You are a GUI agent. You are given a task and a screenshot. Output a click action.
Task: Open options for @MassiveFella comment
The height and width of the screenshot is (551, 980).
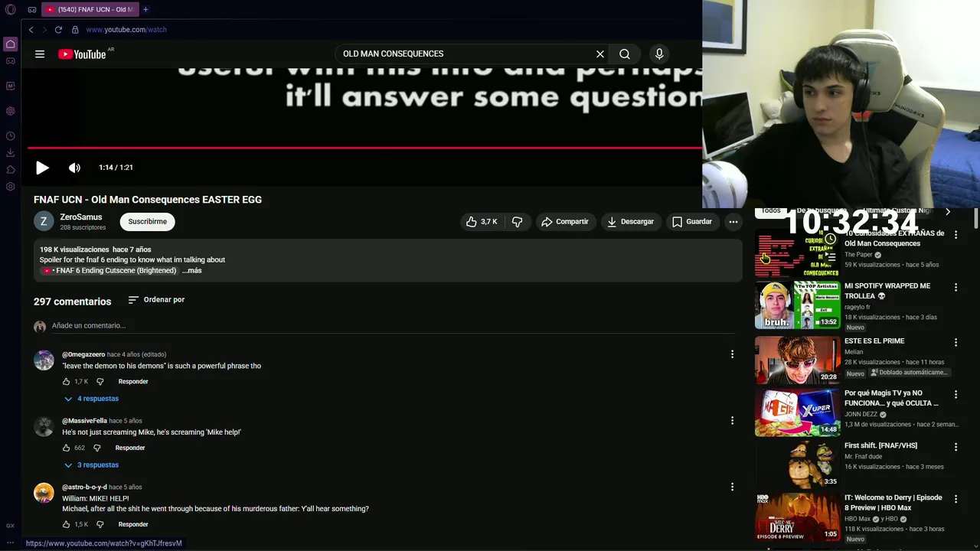[x=732, y=420]
